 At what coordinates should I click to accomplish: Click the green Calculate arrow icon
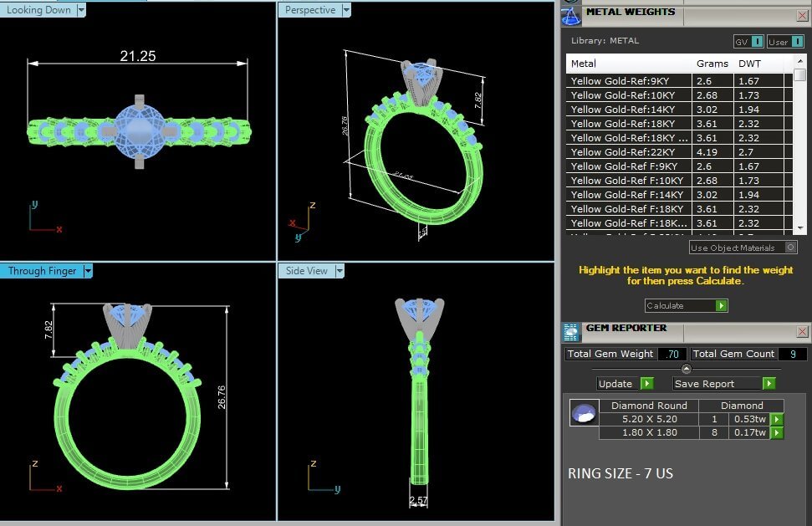[x=721, y=306]
